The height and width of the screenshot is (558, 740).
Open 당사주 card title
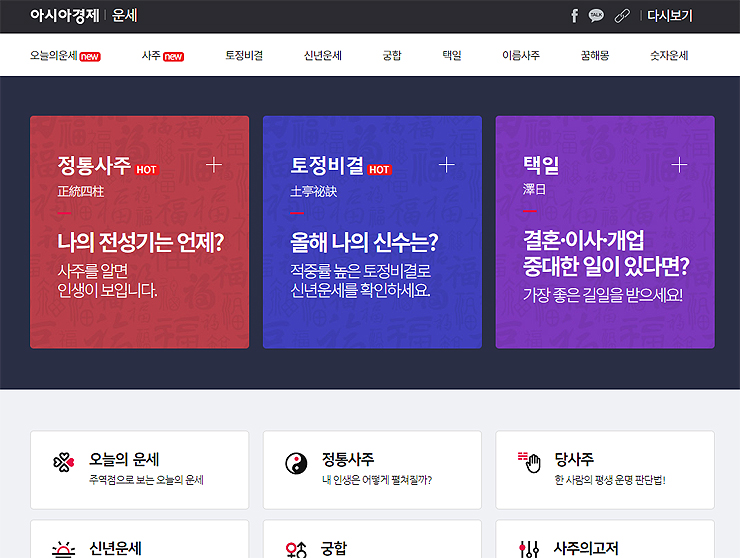pyautogui.click(x=574, y=459)
